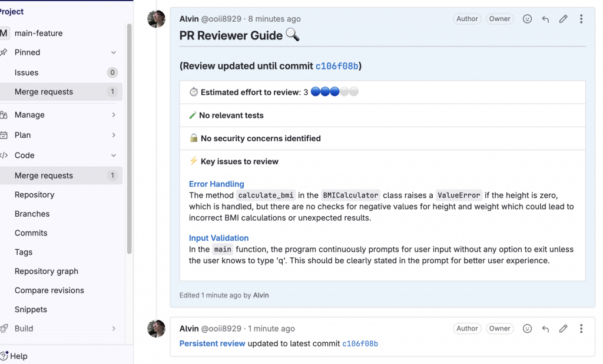Reply to the Persistent review comment
The image size is (603, 364).
coord(545,329)
